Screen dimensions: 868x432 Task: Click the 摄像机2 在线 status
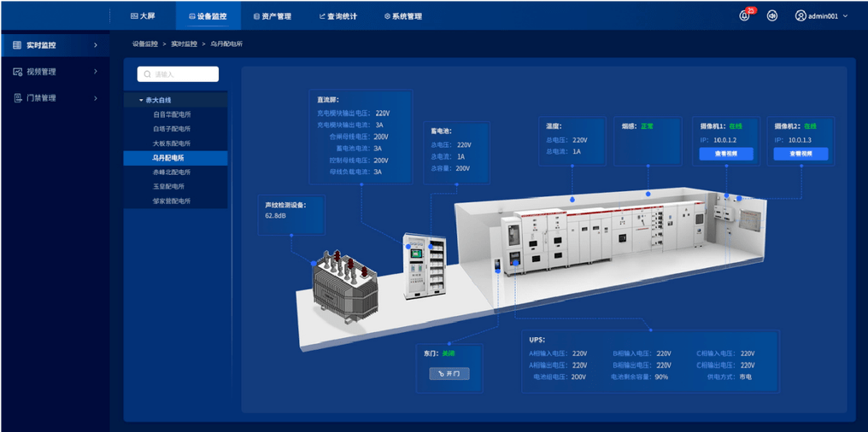coord(811,126)
